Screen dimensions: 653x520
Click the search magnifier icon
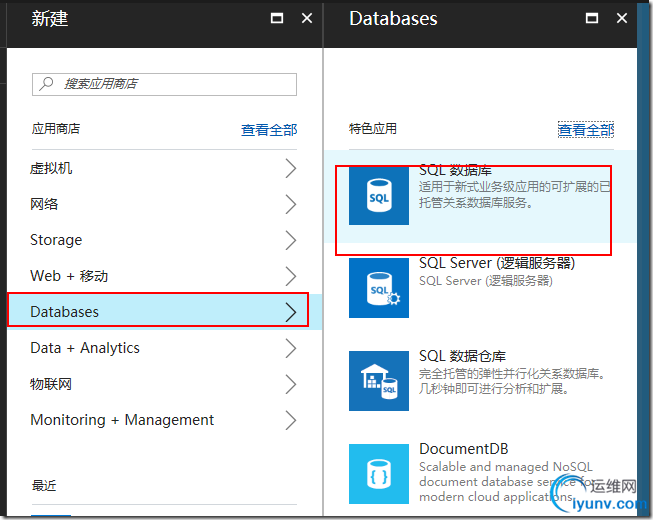pos(46,84)
